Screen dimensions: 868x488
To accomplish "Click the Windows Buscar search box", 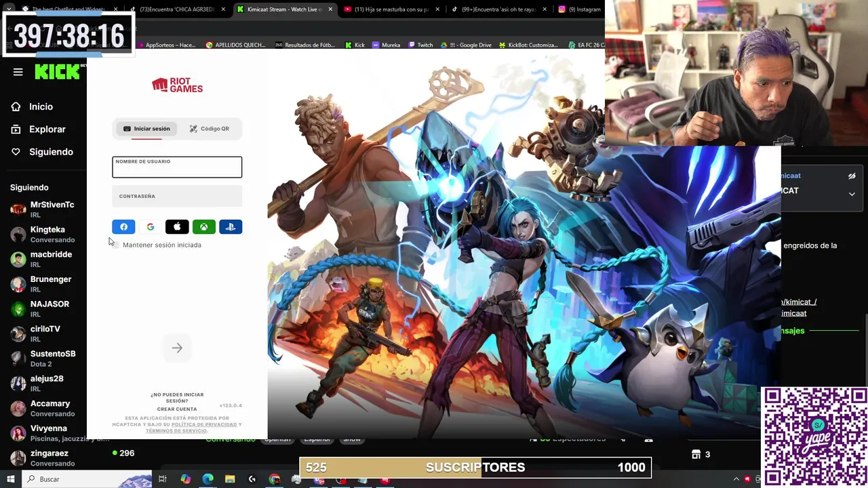I will pyautogui.click(x=87, y=479).
